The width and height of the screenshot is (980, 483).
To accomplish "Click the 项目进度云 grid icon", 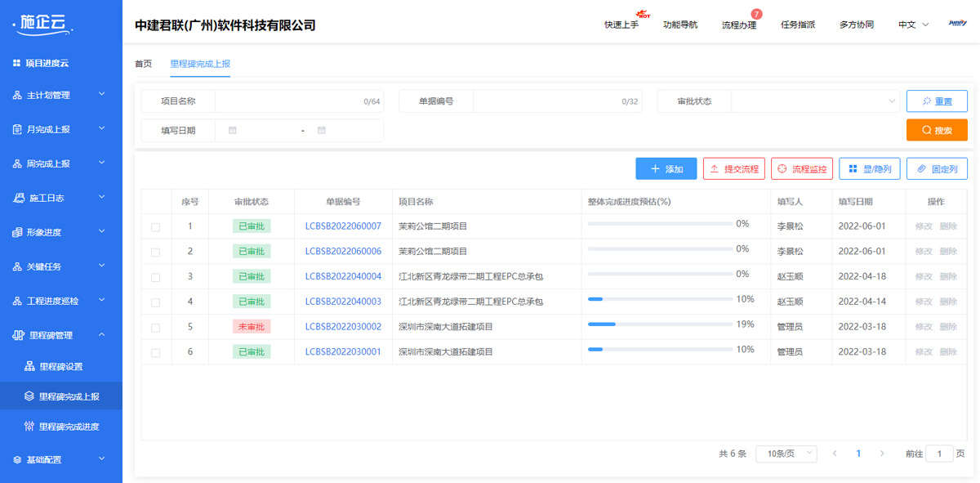I will point(16,63).
